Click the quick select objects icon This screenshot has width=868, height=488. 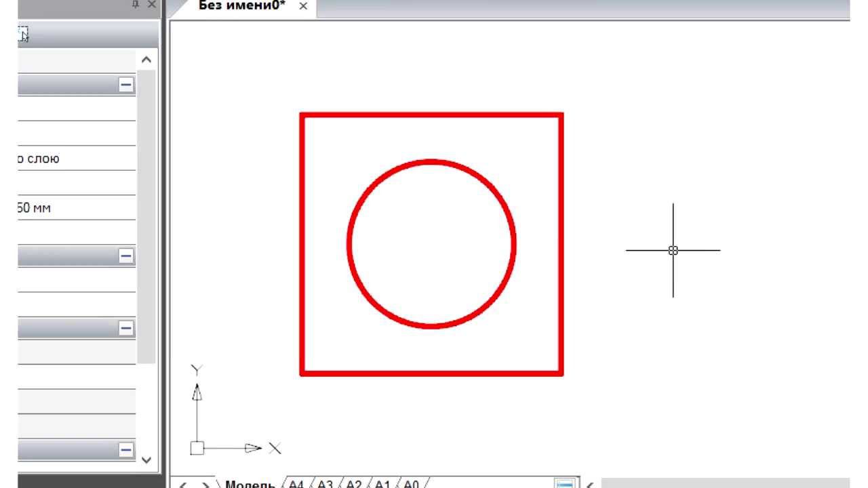point(23,34)
